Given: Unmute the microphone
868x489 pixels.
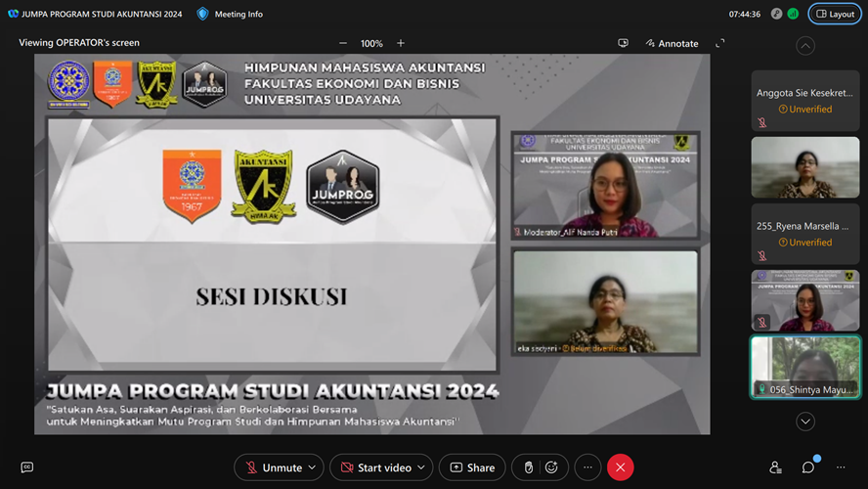Looking at the screenshot, I should point(275,467).
